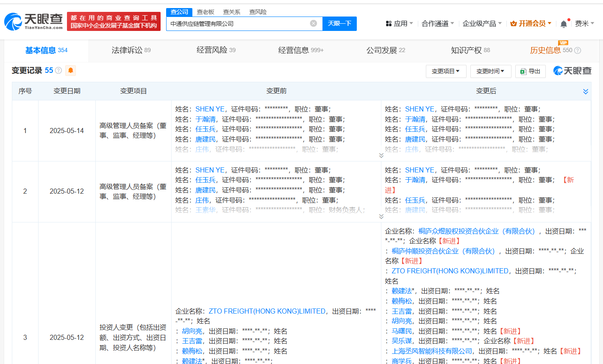Expand the 费米 account menu
Screen dimensions: 603x364
585,24
